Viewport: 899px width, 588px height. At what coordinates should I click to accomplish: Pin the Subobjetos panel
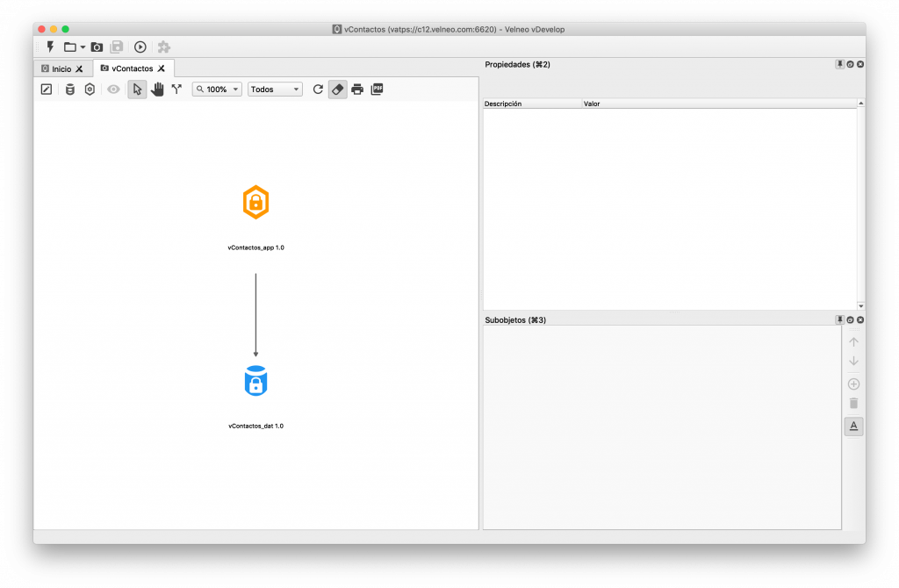tap(839, 319)
